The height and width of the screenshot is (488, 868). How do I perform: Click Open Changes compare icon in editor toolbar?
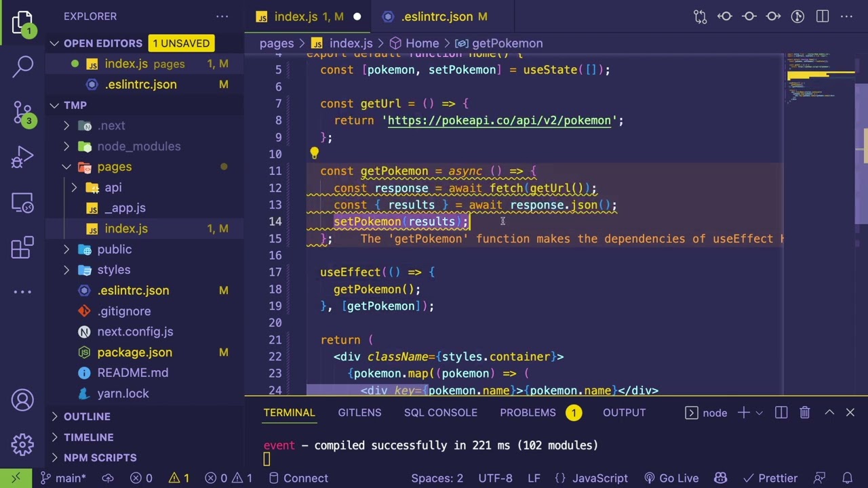pos(701,16)
